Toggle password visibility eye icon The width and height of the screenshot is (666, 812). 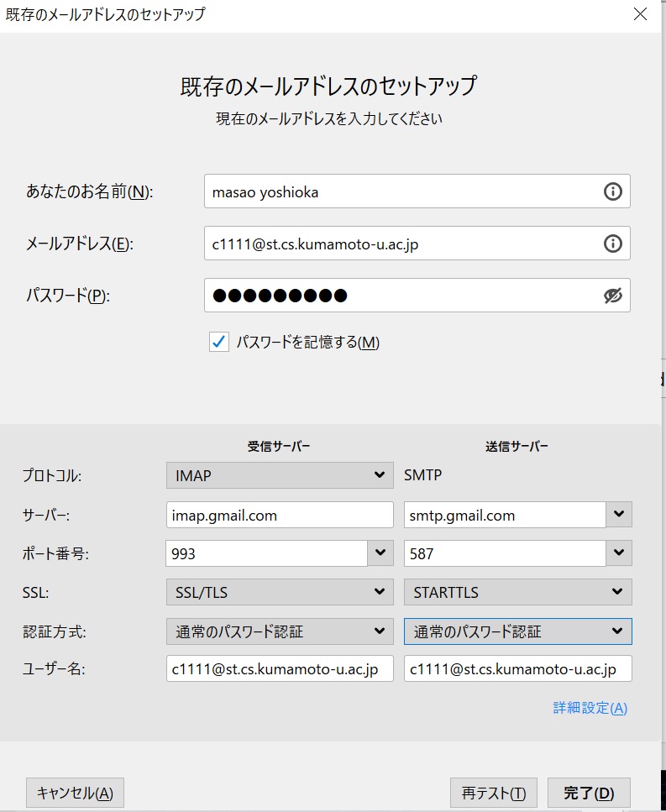[x=612, y=296]
